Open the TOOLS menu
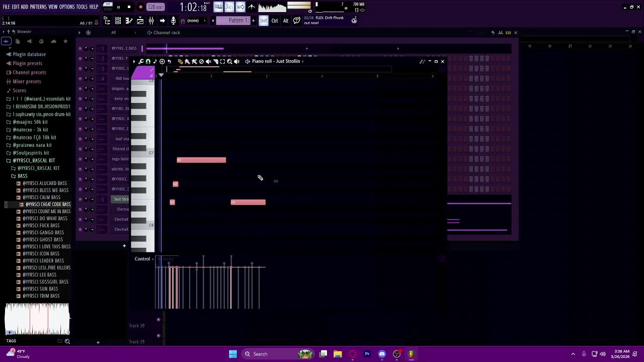 [x=82, y=7]
